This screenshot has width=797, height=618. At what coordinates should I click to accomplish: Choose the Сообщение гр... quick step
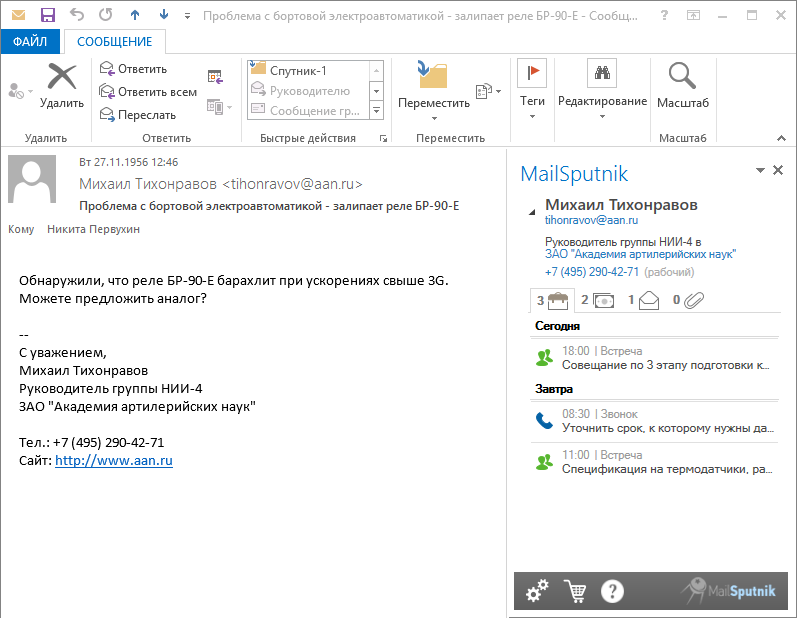(x=309, y=110)
